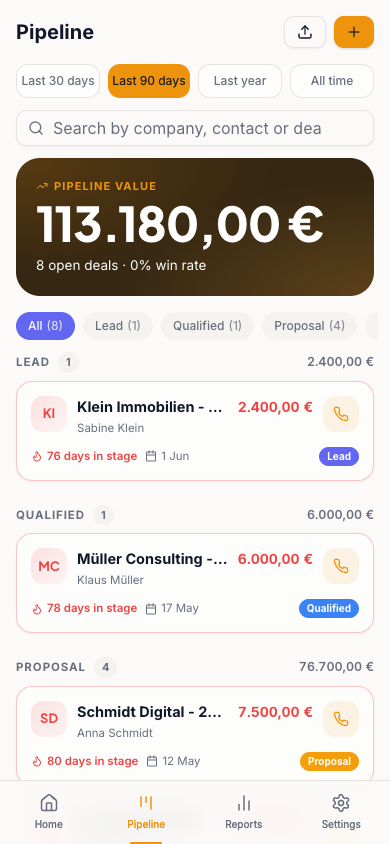Select Last year range
The height and width of the screenshot is (844, 390).
click(x=240, y=81)
